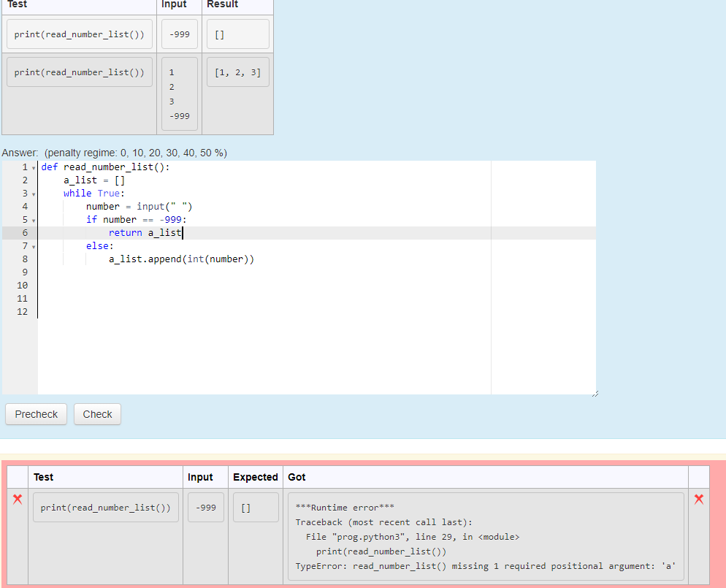The width and height of the screenshot is (726, 588).
Task: Click line number 9 in the gutter
Action: click(x=25, y=272)
